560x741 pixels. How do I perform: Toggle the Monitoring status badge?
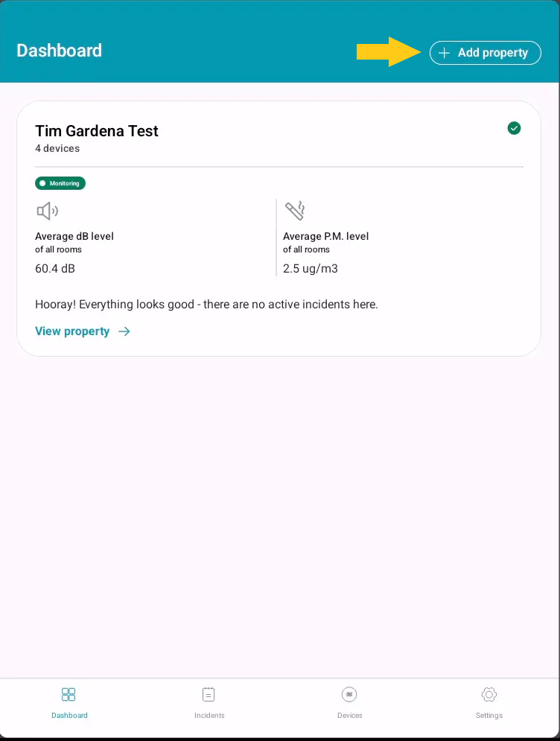pyautogui.click(x=60, y=183)
